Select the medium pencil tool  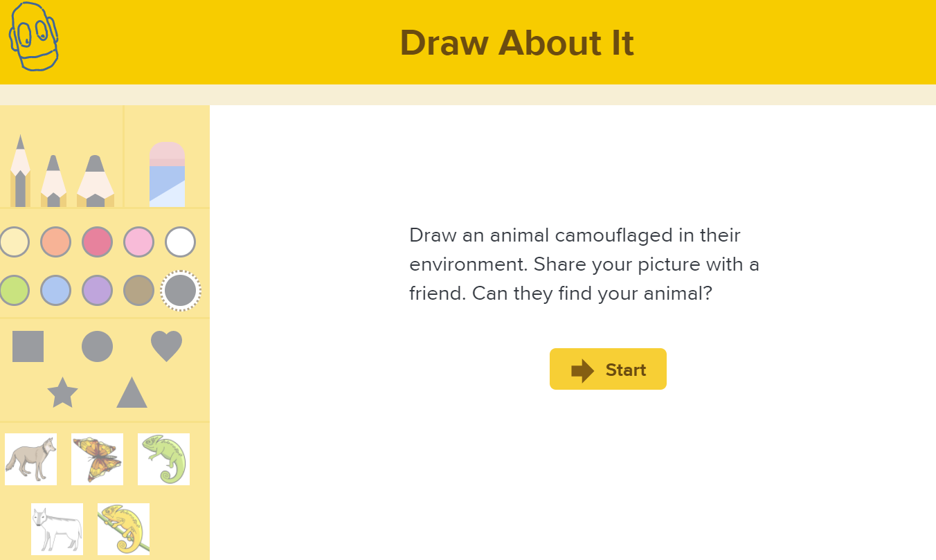tap(53, 181)
